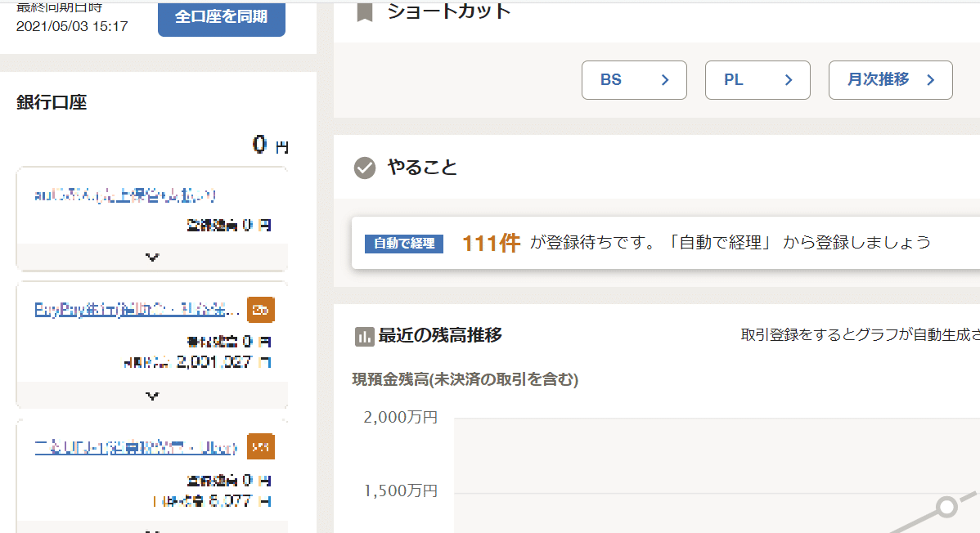Screen dimensions: 980x533
Task: Click the arrow icon on the BS button
Action: (x=665, y=80)
